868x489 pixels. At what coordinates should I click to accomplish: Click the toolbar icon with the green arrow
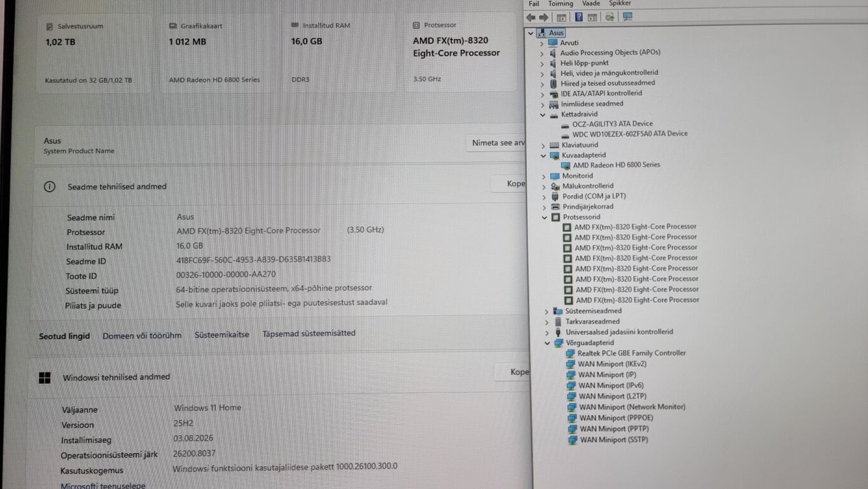[x=610, y=17]
